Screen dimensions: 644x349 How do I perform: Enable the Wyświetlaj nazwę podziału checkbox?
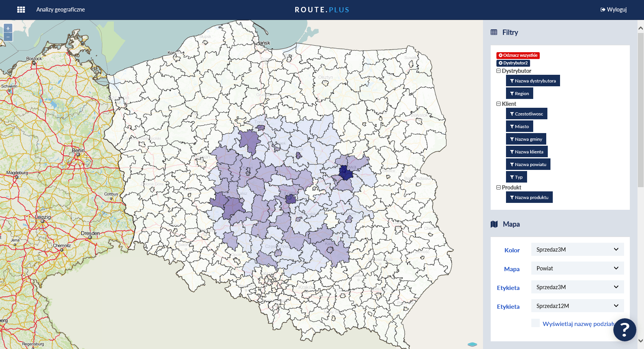tap(536, 323)
